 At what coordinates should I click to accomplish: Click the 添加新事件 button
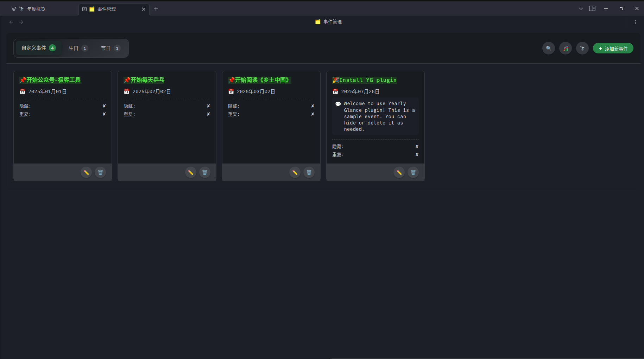(x=613, y=49)
